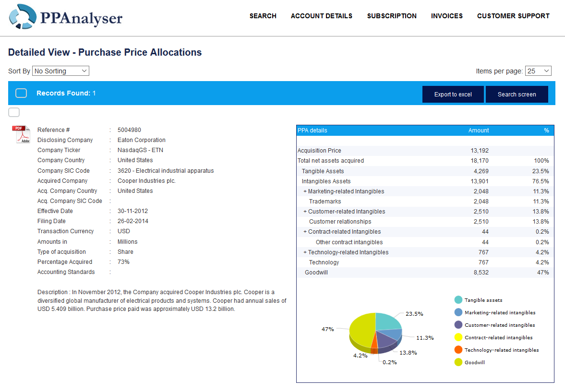Click Cooper Industries plc. acquired company value
Viewport: 565px width, 392px height.
147,181
